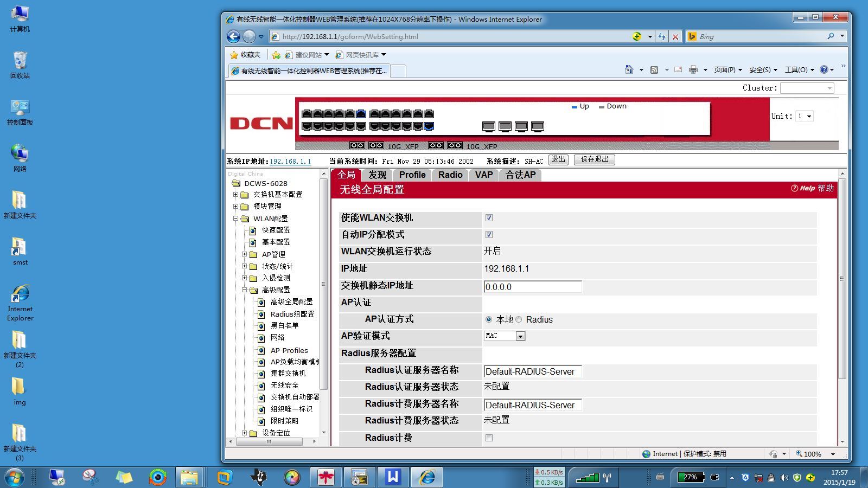
Task: Switch to the Profile tab
Action: 412,175
